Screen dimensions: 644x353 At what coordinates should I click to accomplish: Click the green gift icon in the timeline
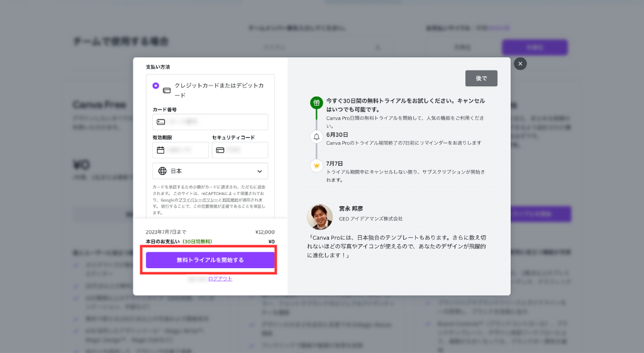click(x=316, y=103)
